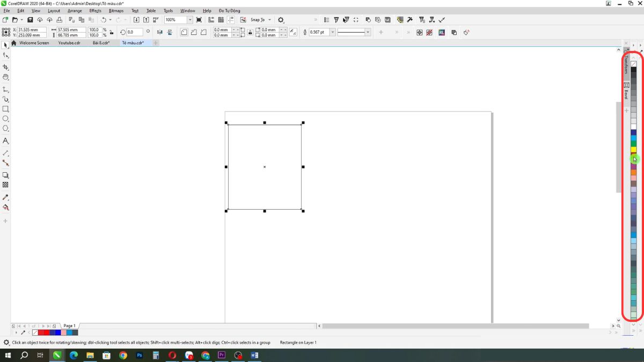Select the Color Eyedropper tool in toolbox
644x362 pixels.
[x=5, y=197]
